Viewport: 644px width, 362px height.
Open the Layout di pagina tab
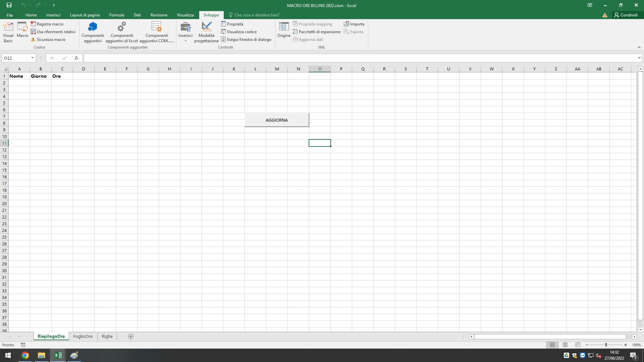(x=85, y=15)
